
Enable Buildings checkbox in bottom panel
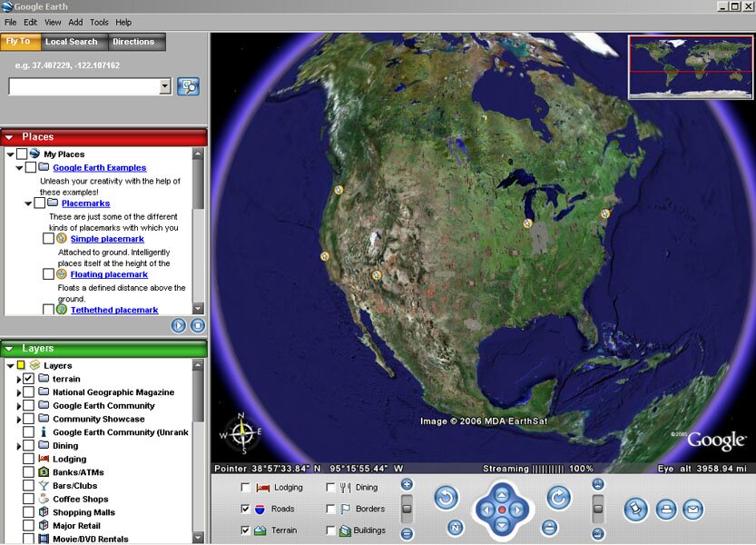click(x=330, y=530)
